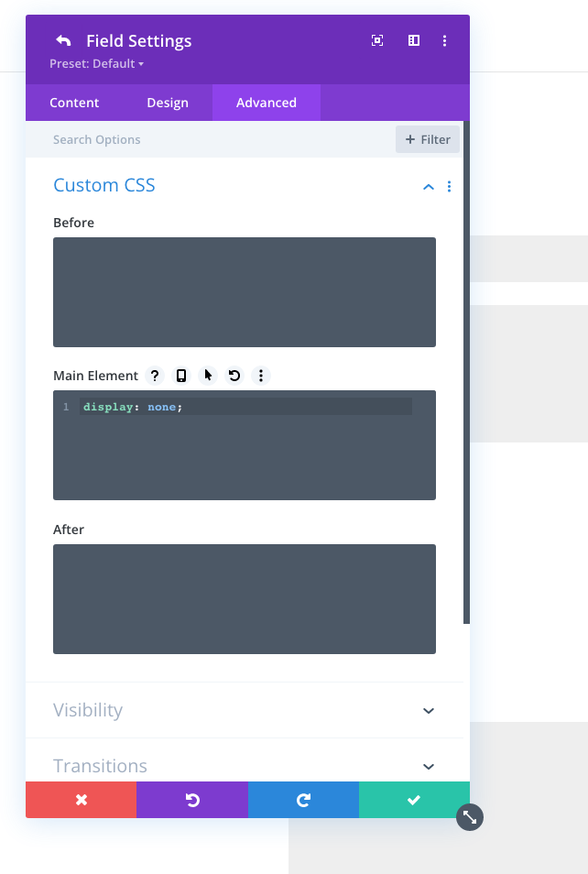The height and width of the screenshot is (874, 588).
Task: Collapse the Custom CSS section
Action: tap(428, 187)
